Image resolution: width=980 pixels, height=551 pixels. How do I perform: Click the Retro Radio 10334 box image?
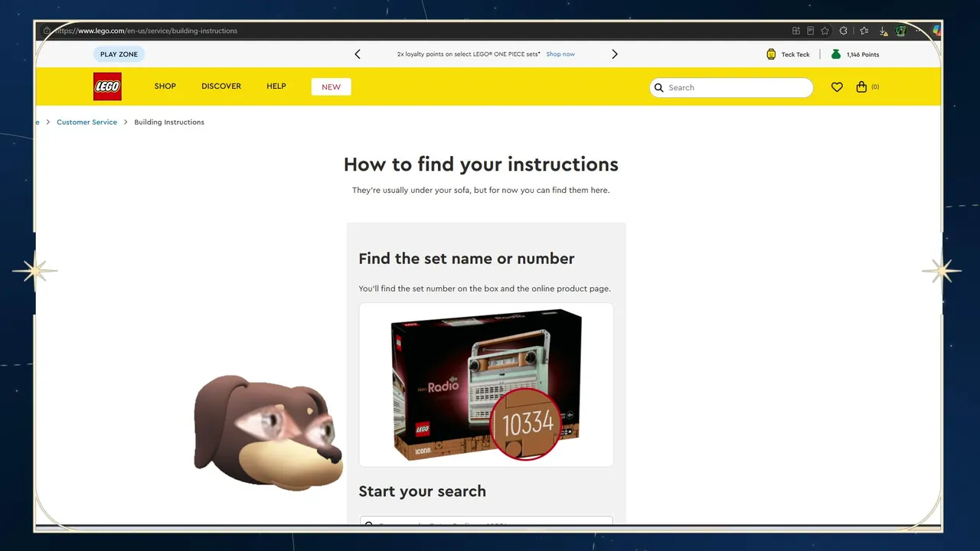coord(486,385)
